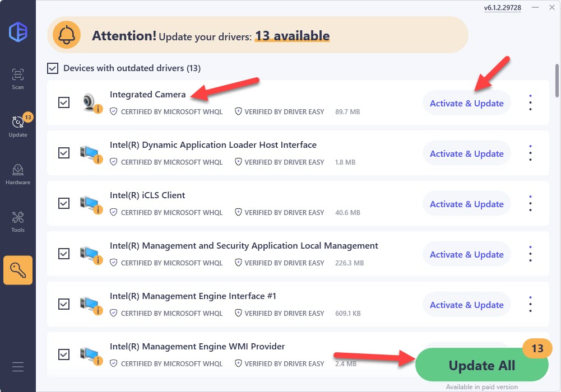Uncheck the Intel(R) iCLS Client checkbox
This screenshot has height=392, width=561.
coord(64,203)
